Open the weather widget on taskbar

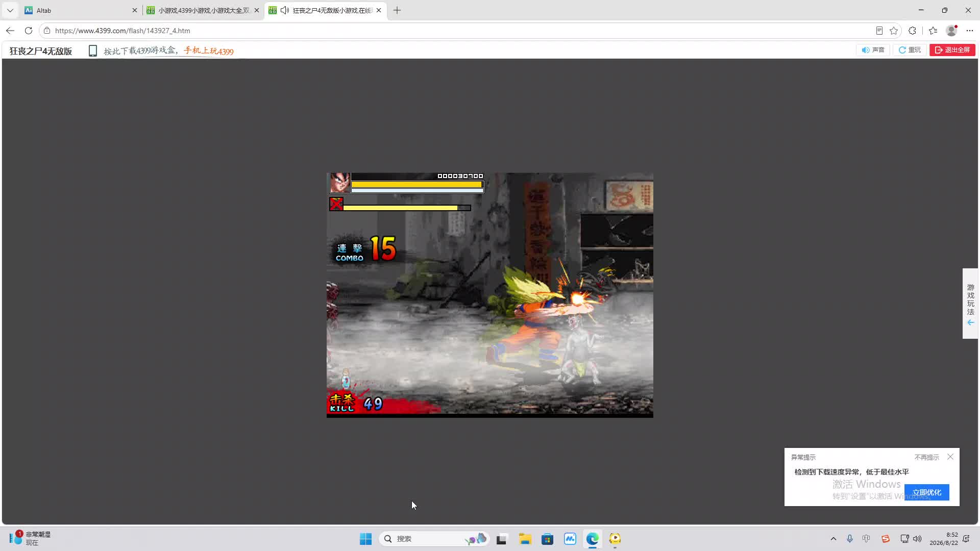(x=30, y=538)
